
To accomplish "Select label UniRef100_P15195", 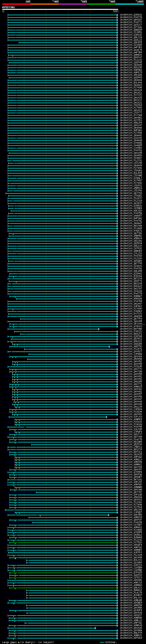I will (x=131, y=366).
